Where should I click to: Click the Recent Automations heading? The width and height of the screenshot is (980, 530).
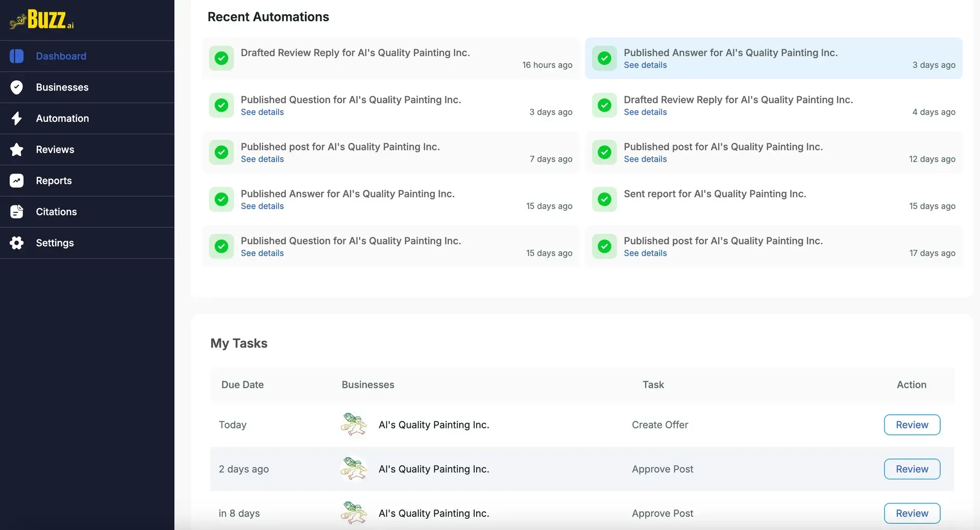268,17
